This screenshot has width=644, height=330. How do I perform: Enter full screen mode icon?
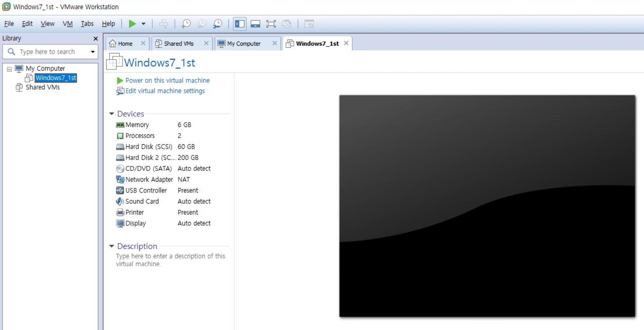click(271, 24)
